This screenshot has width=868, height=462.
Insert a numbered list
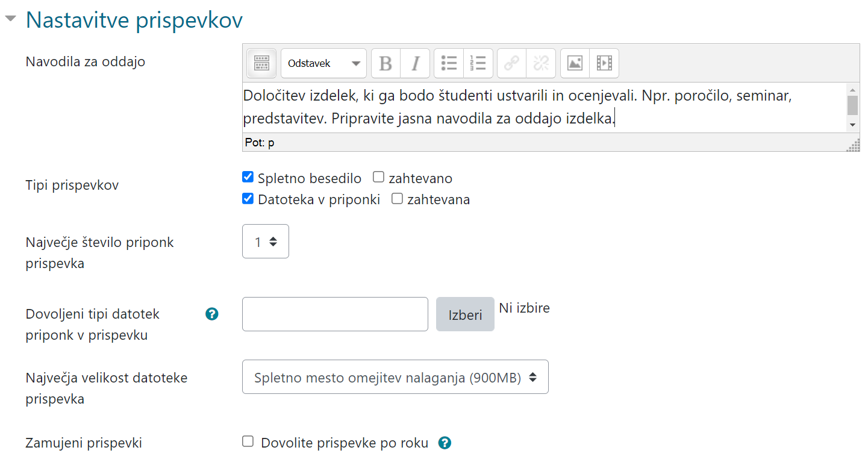pos(478,63)
